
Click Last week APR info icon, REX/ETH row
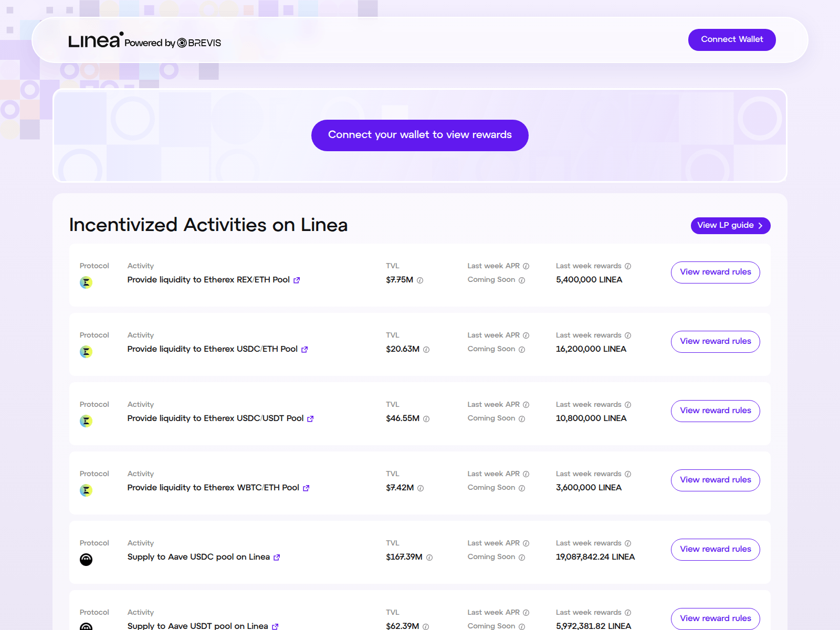pyautogui.click(x=526, y=266)
